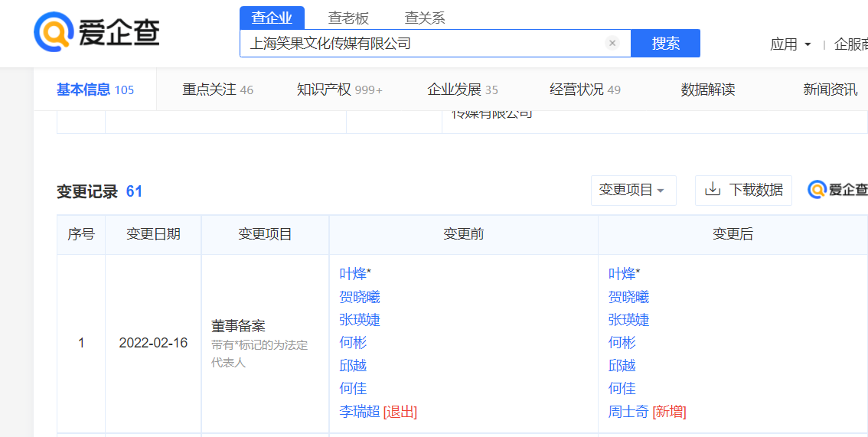Click the 搜索 button
Screen dimensions: 868x437
[x=665, y=43]
